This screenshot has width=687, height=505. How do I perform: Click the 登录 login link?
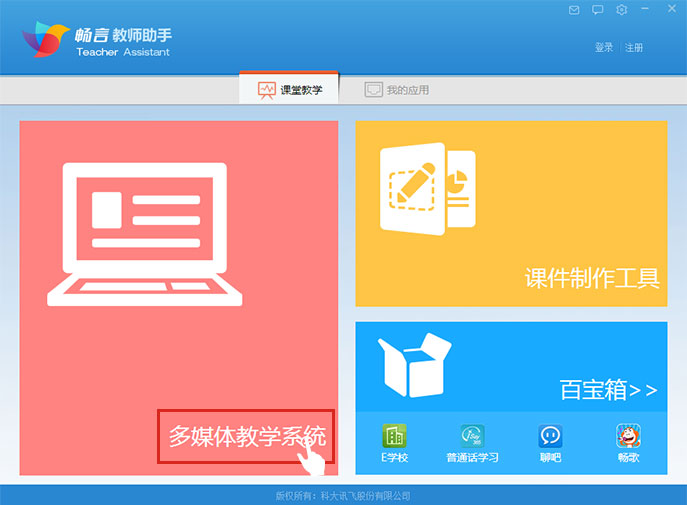point(604,47)
